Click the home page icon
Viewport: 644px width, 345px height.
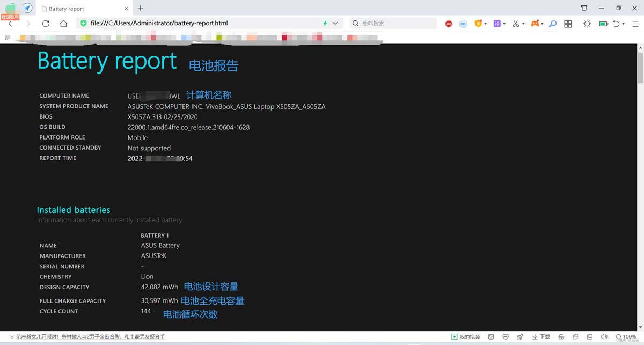[63, 24]
